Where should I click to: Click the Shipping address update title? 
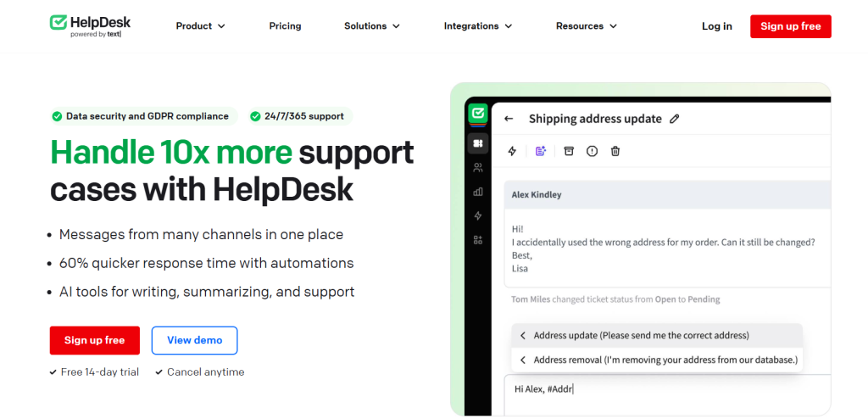point(595,119)
